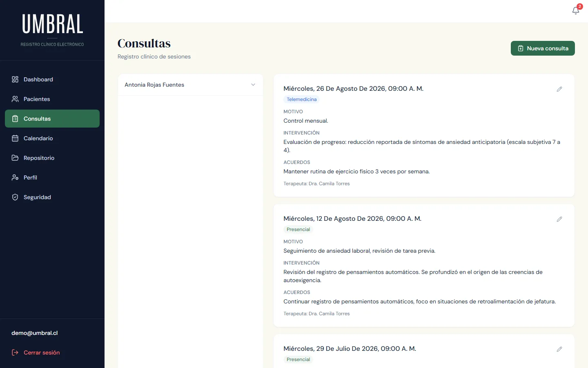Screen dimensions: 588x368
Task: Click the Calendario calendar icon
Action: [x=15, y=138]
